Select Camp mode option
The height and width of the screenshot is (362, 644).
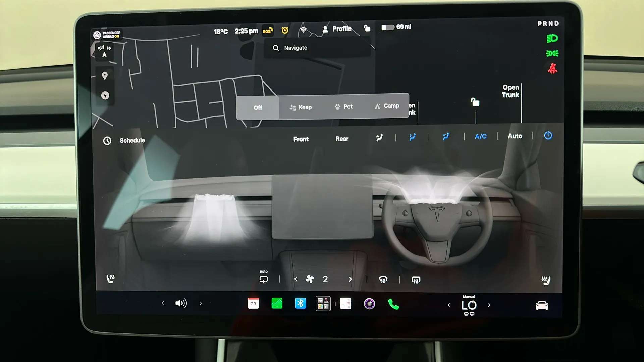pos(387,106)
